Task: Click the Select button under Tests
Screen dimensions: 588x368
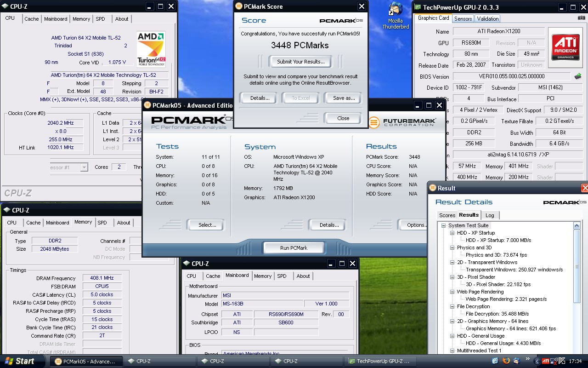Action: [x=207, y=225]
